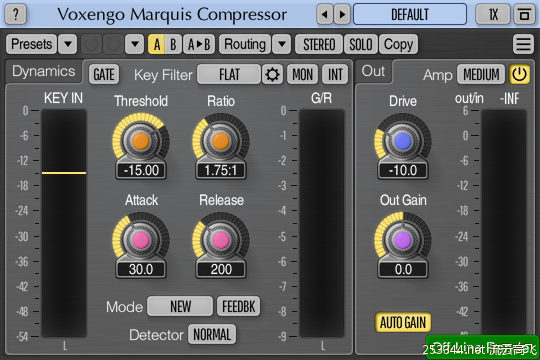Image resolution: width=540 pixels, height=360 pixels.
Task: Toggle the MON key monitor button
Action: [302, 74]
